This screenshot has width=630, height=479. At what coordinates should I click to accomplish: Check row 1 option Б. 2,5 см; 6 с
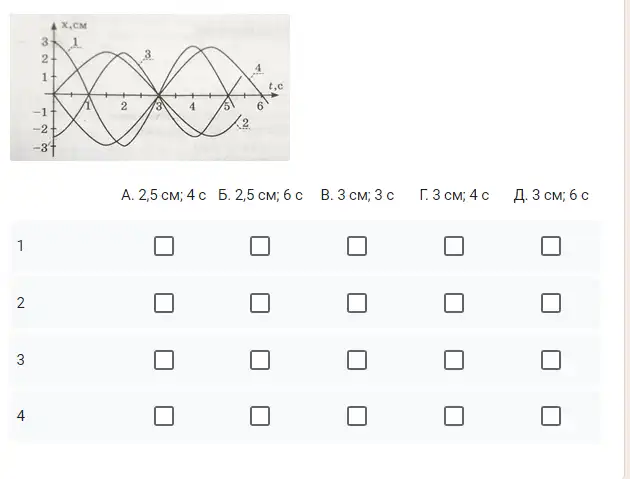point(260,246)
